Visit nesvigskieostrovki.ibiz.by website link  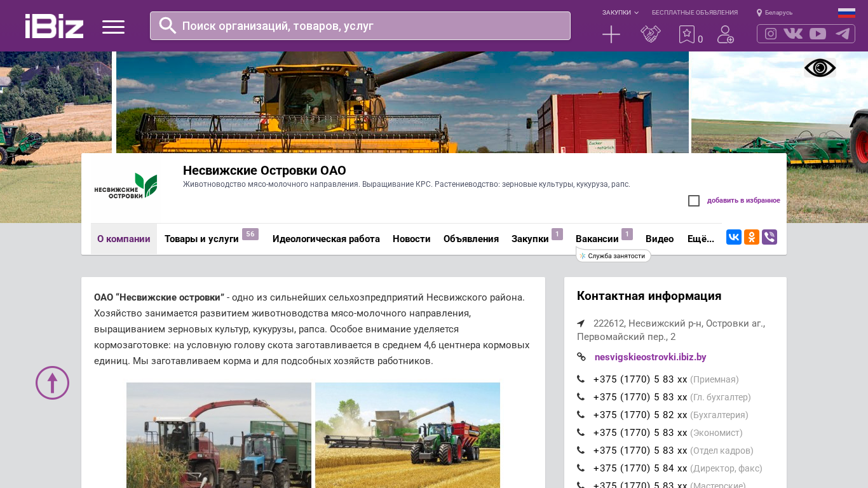coord(650,357)
